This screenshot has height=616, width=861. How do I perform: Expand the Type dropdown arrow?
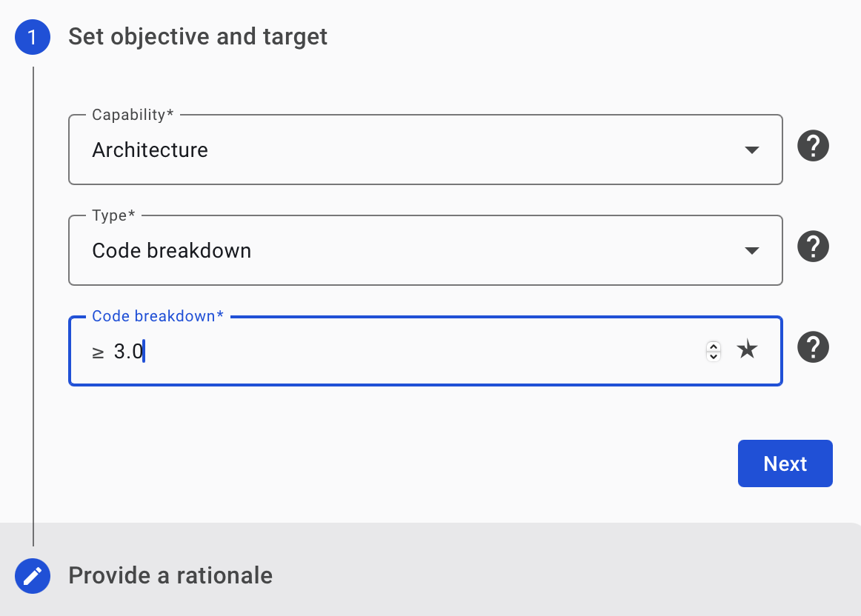[x=752, y=251]
